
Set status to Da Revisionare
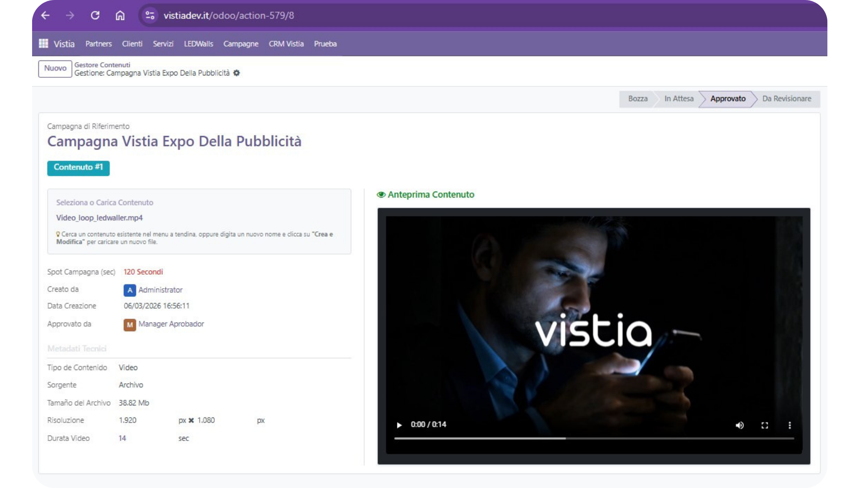point(786,99)
